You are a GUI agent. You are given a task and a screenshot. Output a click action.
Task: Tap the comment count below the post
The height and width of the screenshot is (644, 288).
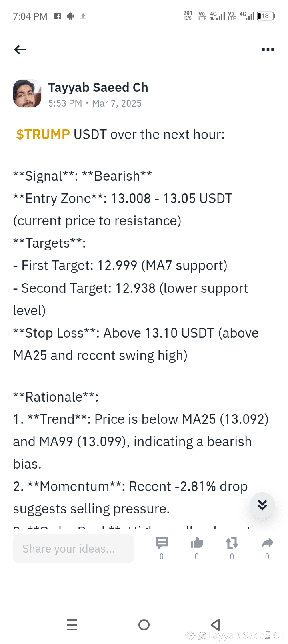(161, 556)
